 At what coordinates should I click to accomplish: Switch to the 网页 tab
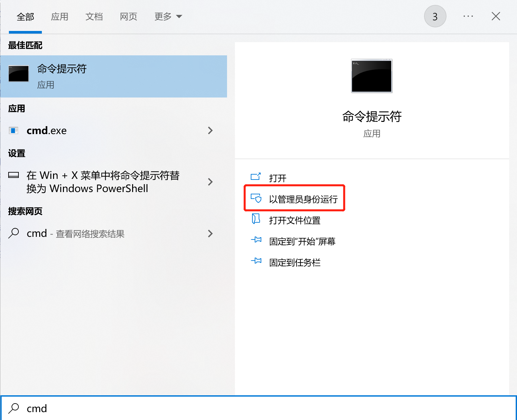click(x=129, y=16)
